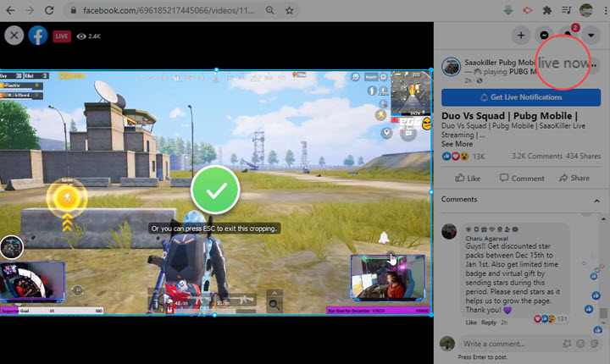Open Charu Agarwal's profile name
610x364 pixels.
tap(486, 239)
